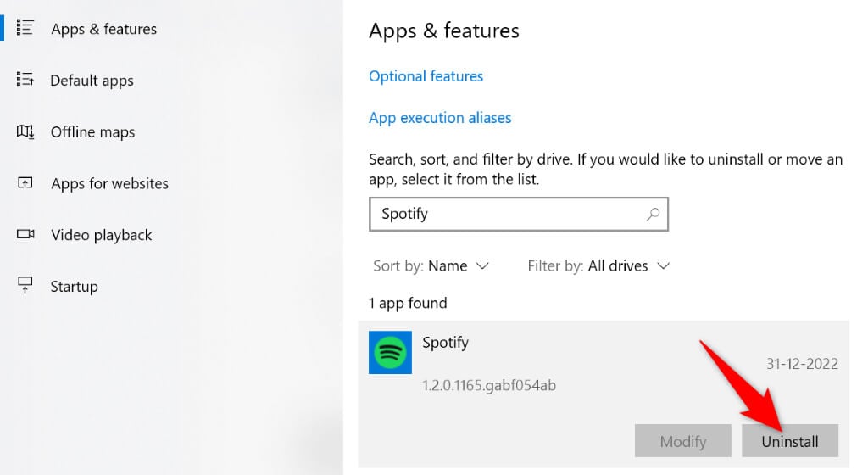Click the search magnifier icon
This screenshot has height=475, width=868.
[x=653, y=215]
